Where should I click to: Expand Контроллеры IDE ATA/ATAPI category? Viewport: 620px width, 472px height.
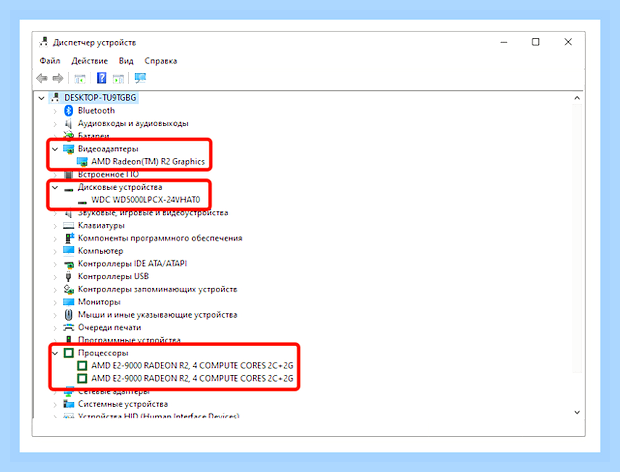click(x=55, y=264)
